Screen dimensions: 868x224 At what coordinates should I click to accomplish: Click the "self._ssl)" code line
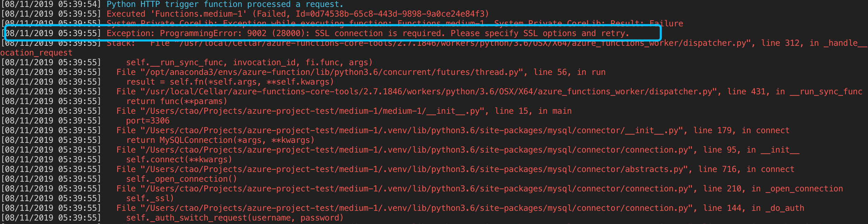pyautogui.click(x=150, y=198)
